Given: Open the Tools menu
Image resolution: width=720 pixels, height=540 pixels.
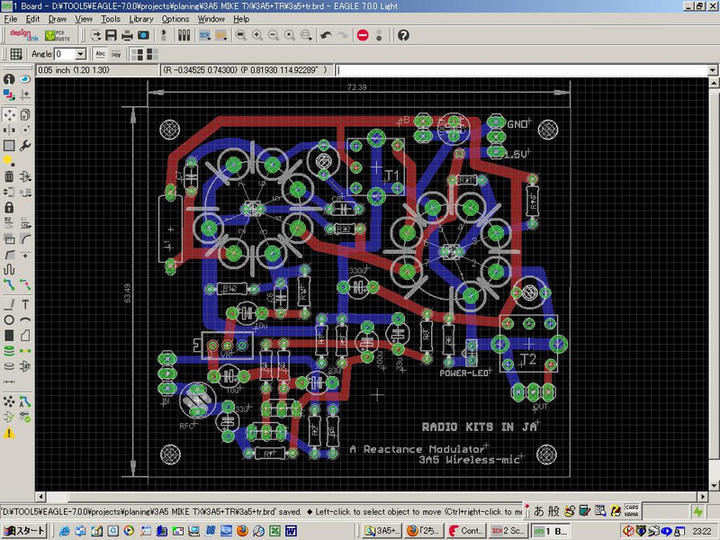Looking at the screenshot, I should [x=110, y=19].
